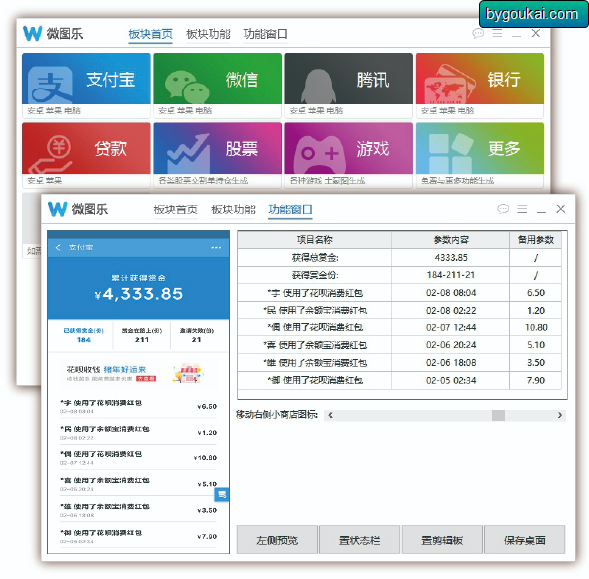This screenshot has width=589, height=579.
Task: Click the 02-08 02:22 table cell
Action: pos(451,310)
